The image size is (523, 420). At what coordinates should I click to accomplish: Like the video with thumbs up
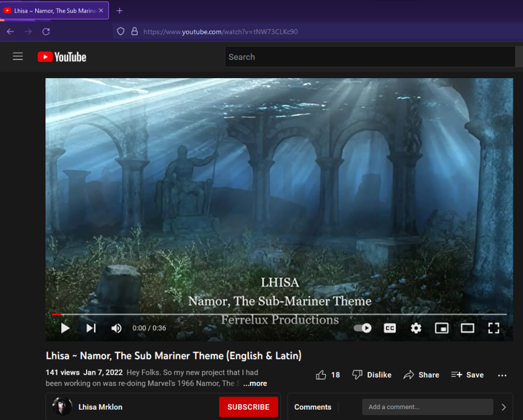click(x=328, y=375)
